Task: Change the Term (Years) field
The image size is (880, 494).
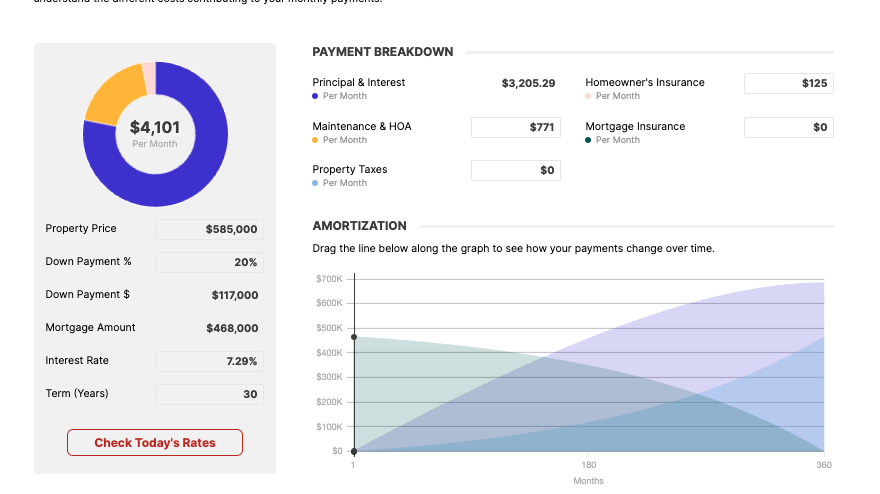Action: pos(210,394)
